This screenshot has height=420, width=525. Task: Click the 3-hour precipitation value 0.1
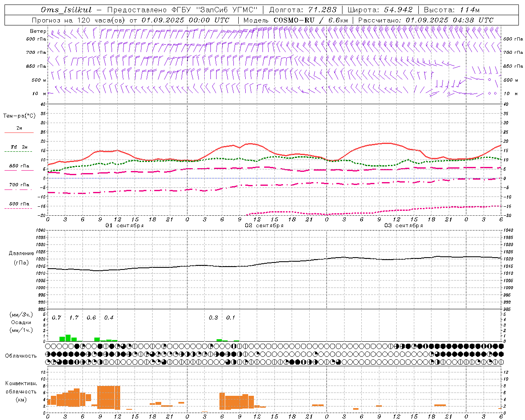(231, 318)
